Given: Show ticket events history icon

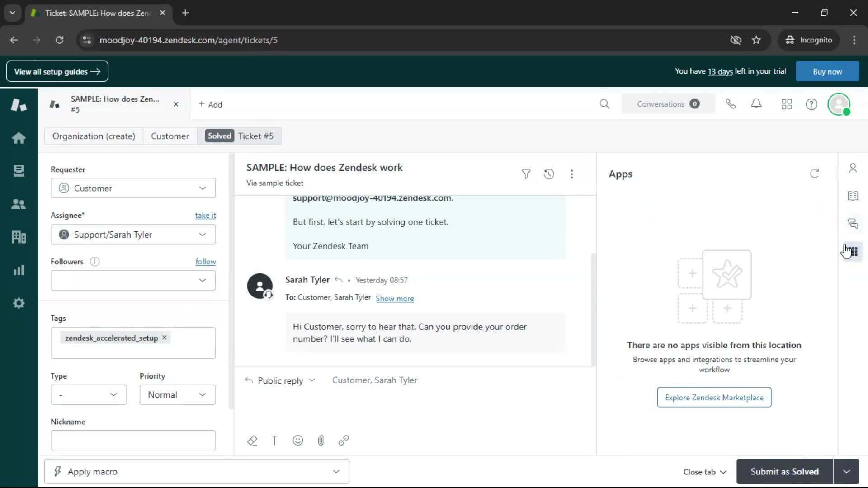Looking at the screenshot, I should (x=549, y=174).
